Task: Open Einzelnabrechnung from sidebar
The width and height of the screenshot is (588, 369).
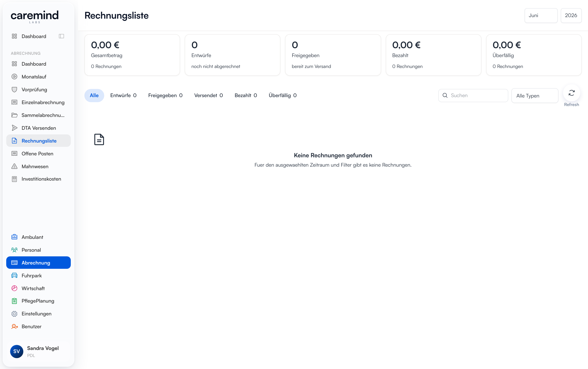Action: click(38, 102)
